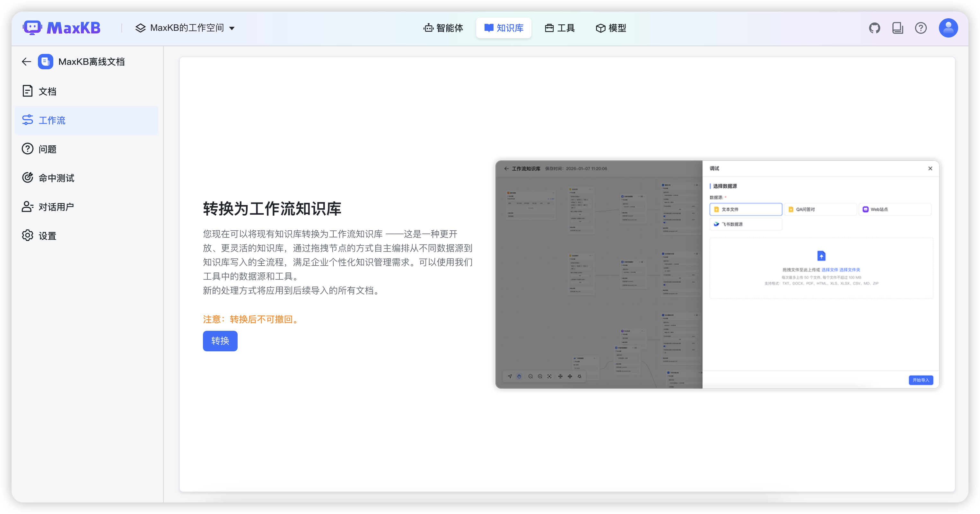Open the 工具 tab
The image size is (980, 514).
[x=560, y=28]
